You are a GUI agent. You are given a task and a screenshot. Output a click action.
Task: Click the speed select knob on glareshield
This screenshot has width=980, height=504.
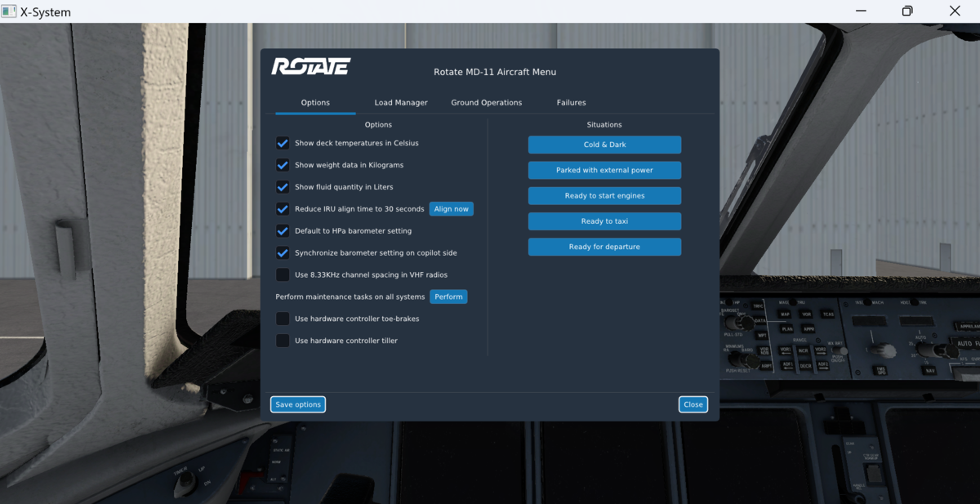tap(884, 350)
